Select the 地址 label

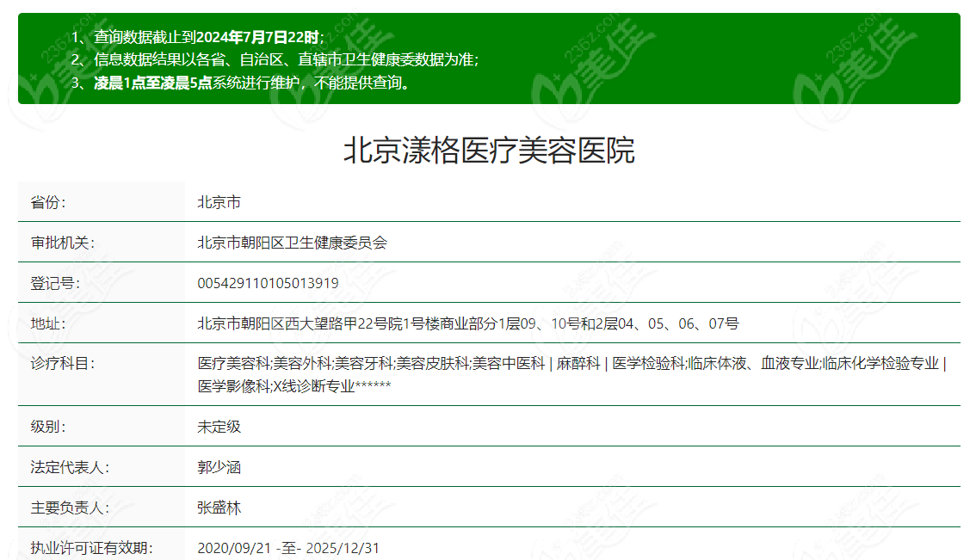click(x=48, y=323)
